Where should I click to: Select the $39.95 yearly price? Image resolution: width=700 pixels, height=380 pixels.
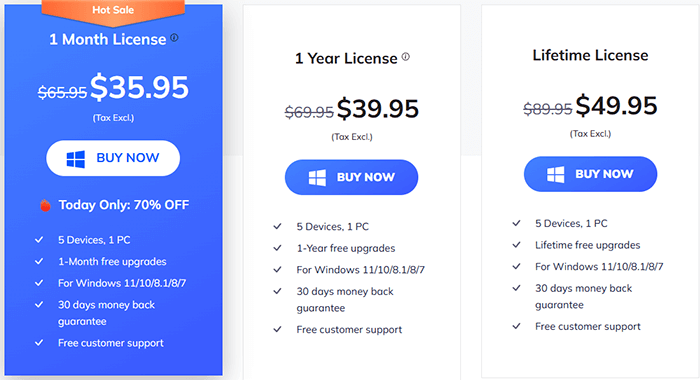click(x=378, y=109)
